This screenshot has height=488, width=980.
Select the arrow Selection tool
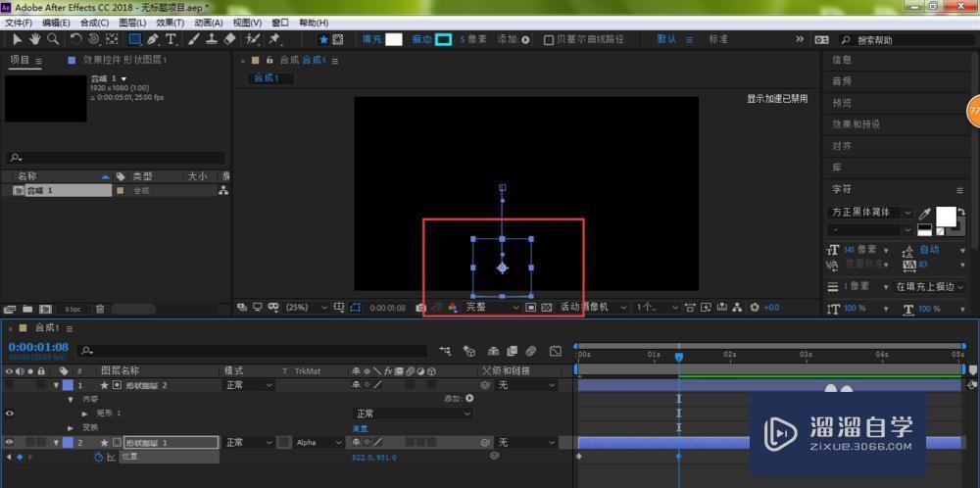click(x=18, y=39)
